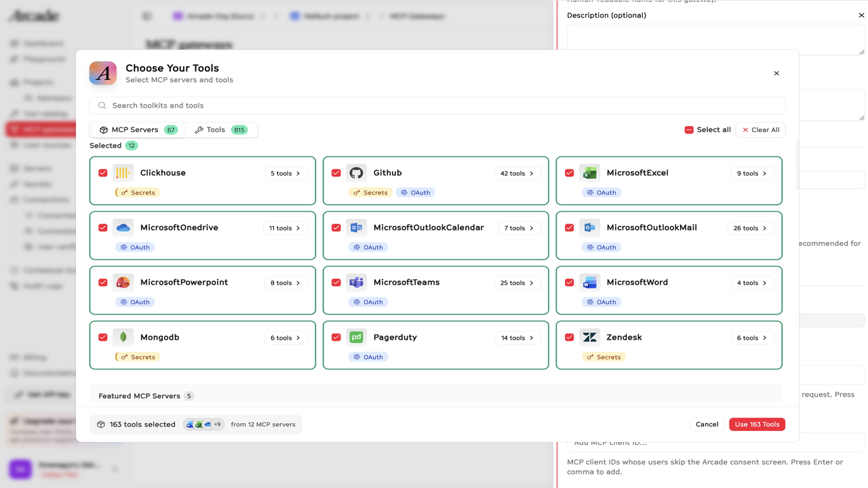Image resolution: width=868 pixels, height=488 pixels.
Task: Open Mongodb's 6 tools list
Action: [x=285, y=338]
